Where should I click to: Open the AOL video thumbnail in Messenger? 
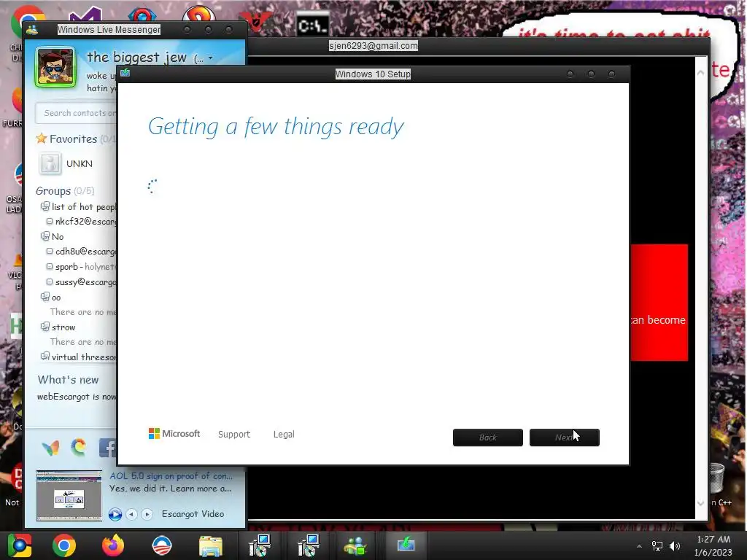69,496
